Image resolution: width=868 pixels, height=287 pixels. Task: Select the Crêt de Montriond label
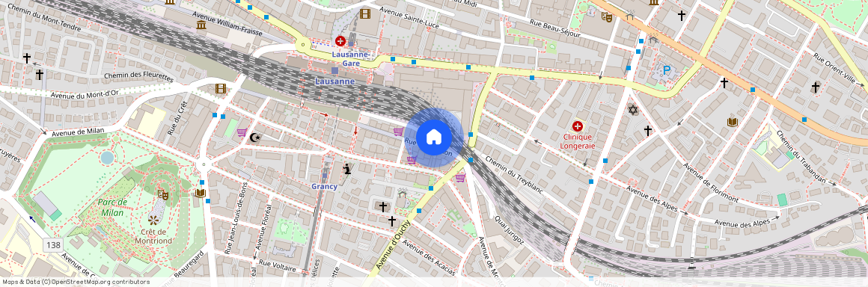154,236
